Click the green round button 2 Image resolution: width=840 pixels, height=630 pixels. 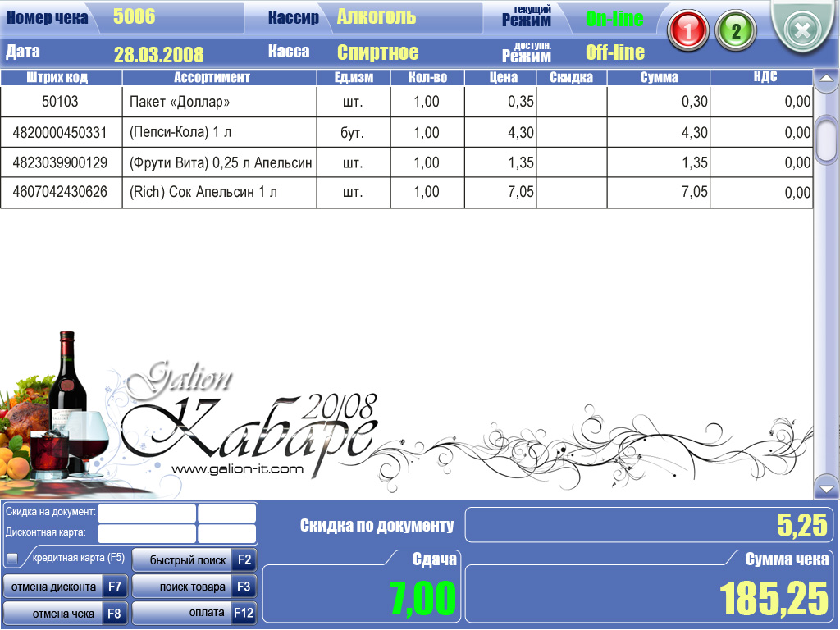click(735, 32)
